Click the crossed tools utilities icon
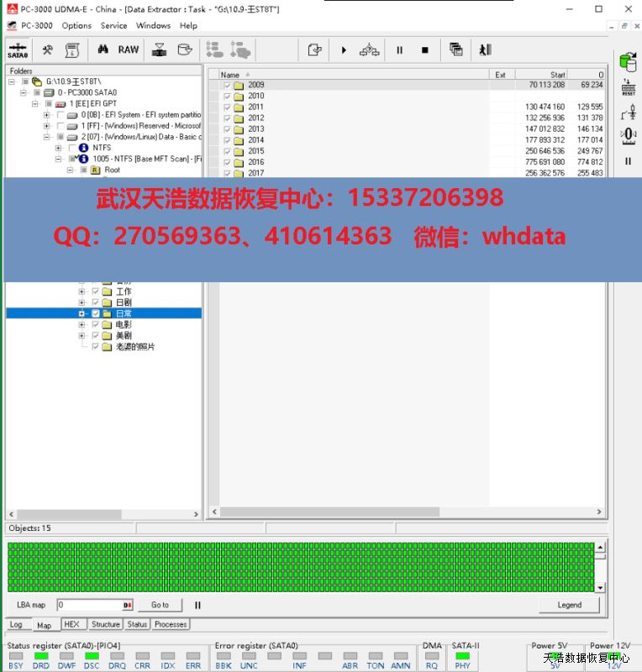 (x=48, y=50)
